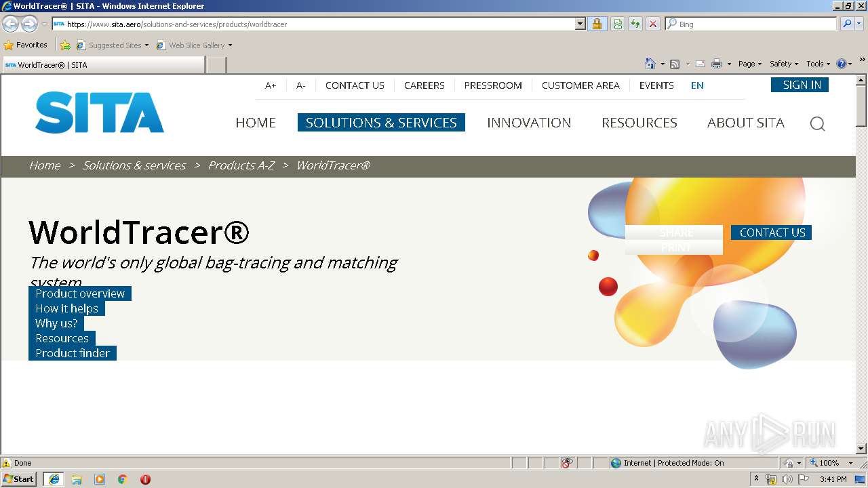Switch to the WorldTracer | SITA tab
Viewport: 868px width, 488px height.
coord(103,65)
